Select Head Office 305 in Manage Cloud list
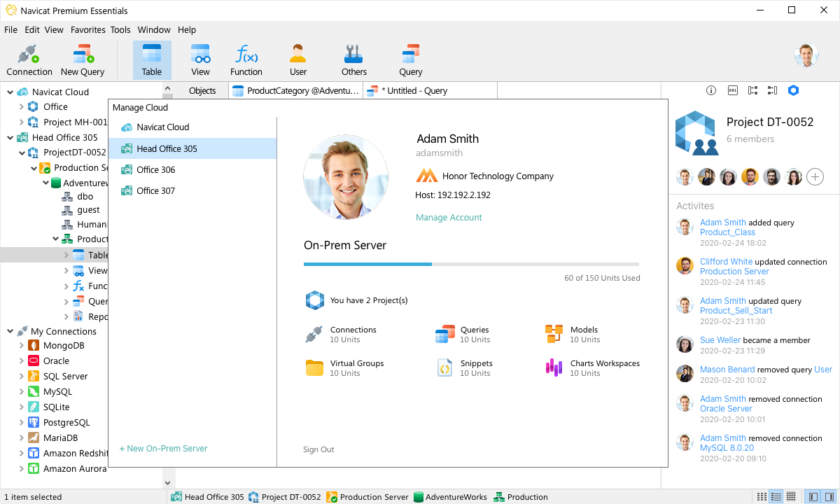The height and width of the screenshot is (504, 840). click(192, 148)
